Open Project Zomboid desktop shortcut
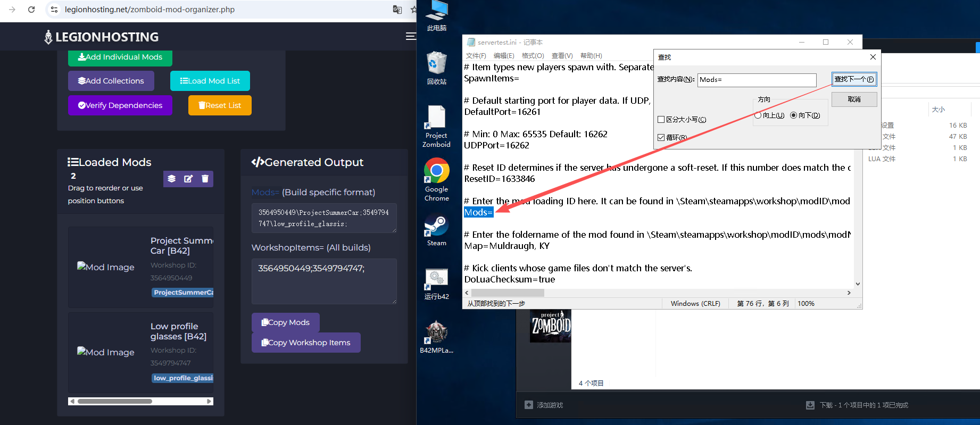Screen dimensions: 980x425 point(436,126)
